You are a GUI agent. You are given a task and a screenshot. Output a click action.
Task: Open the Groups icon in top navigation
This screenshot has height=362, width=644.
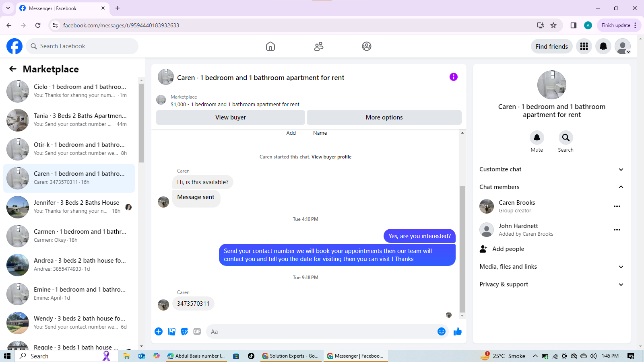click(367, 46)
